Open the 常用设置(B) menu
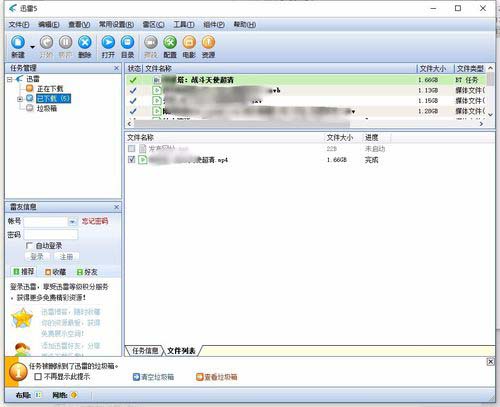The image size is (500, 407). (x=116, y=25)
